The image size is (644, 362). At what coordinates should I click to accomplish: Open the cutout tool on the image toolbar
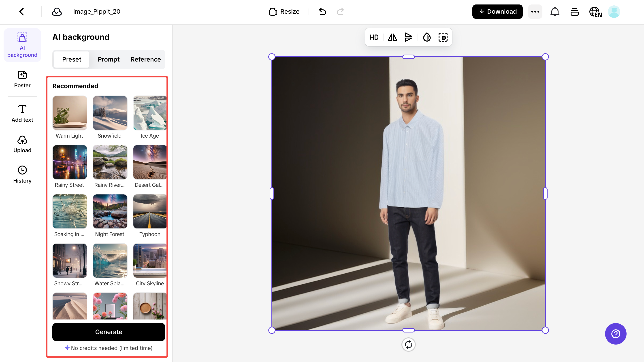pyautogui.click(x=443, y=37)
